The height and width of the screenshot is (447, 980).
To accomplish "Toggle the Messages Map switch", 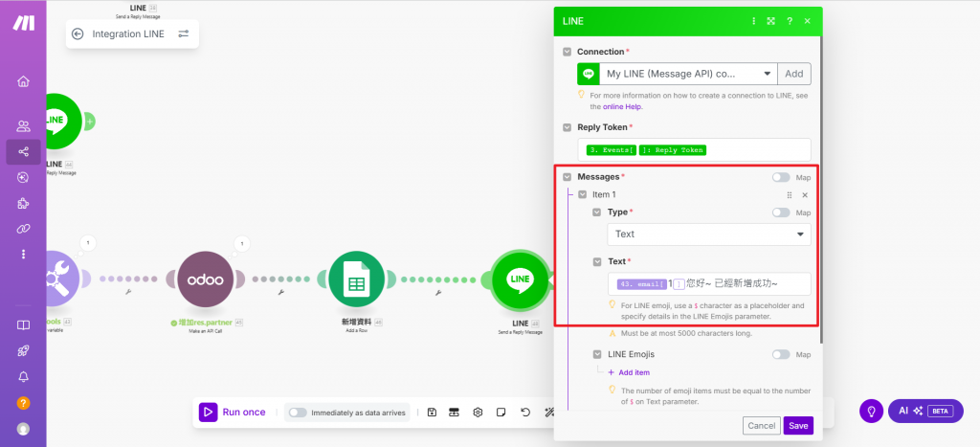I will pyautogui.click(x=781, y=177).
